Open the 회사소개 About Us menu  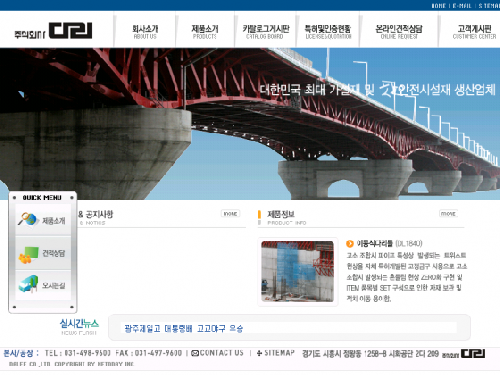(145, 32)
